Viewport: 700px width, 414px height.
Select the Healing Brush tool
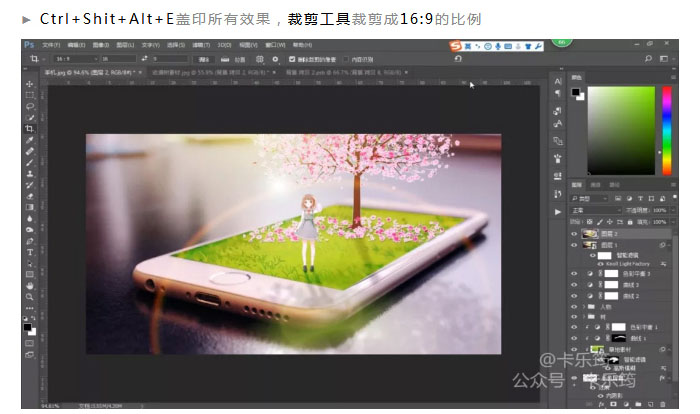click(x=30, y=151)
